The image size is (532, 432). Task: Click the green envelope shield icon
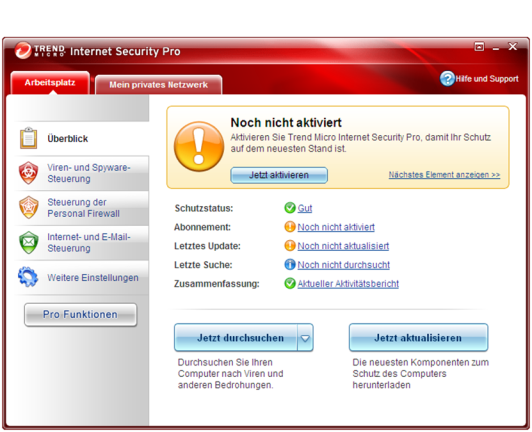pyautogui.click(x=28, y=242)
